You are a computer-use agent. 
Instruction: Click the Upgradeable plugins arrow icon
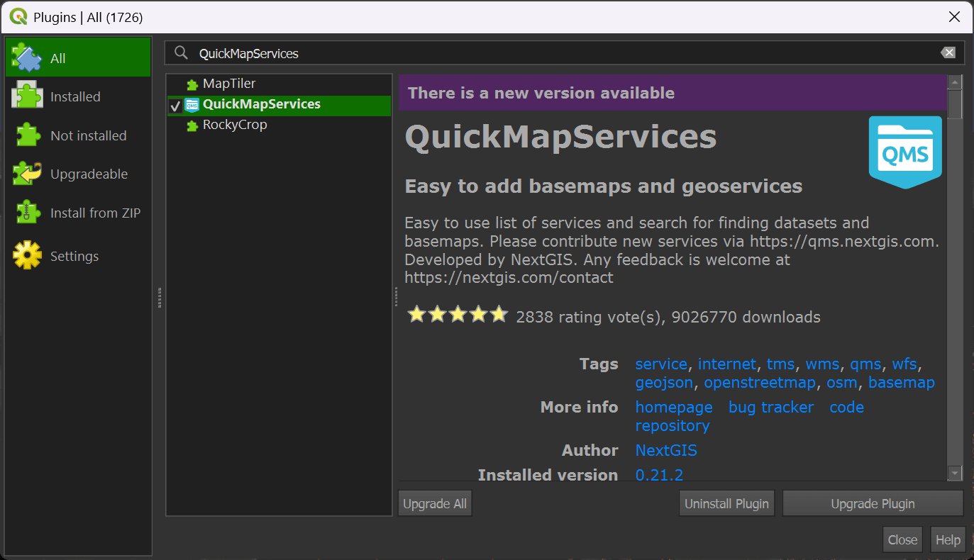pos(27,174)
